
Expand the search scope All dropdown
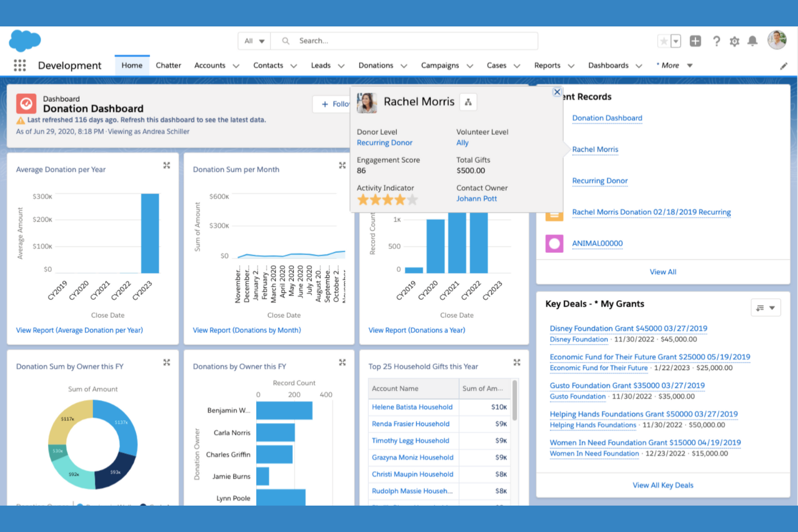tap(253, 40)
